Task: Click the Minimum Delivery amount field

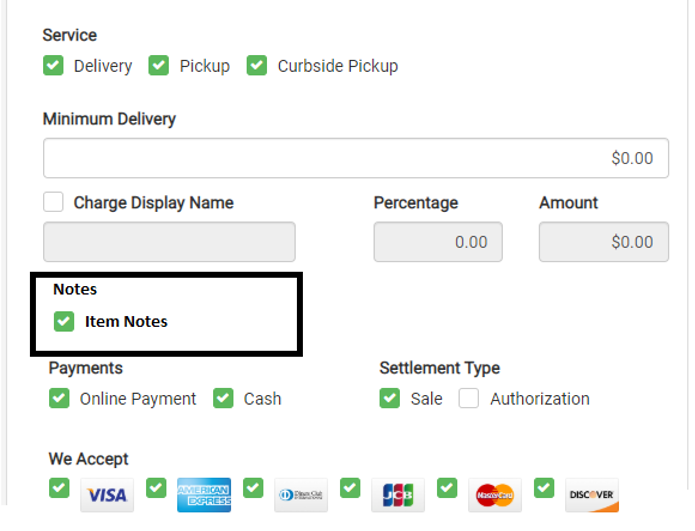Action: pos(355,158)
